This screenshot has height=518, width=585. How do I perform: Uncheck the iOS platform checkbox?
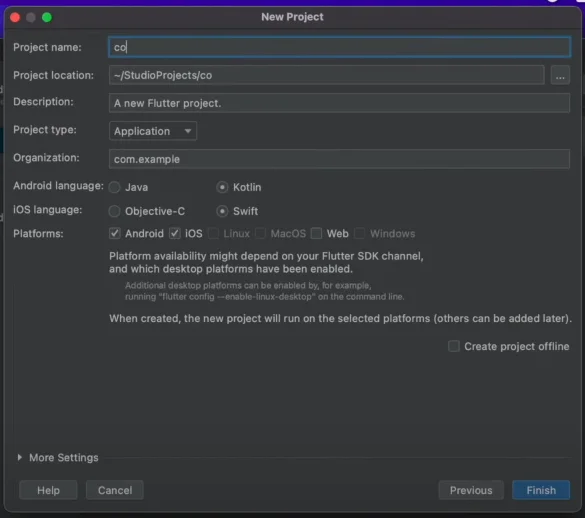pyautogui.click(x=175, y=234)
